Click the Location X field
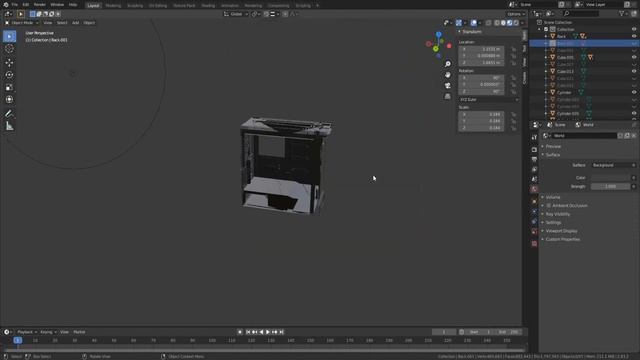640x360 pixels. click(x=481, y=49)
